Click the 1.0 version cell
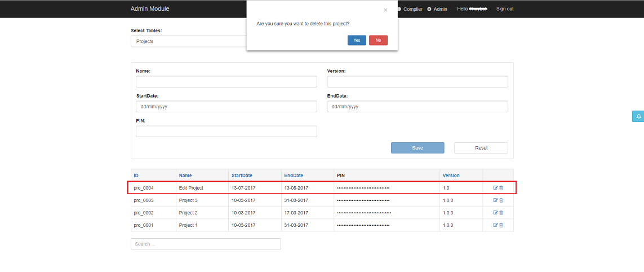 click(x=461, y=188)
